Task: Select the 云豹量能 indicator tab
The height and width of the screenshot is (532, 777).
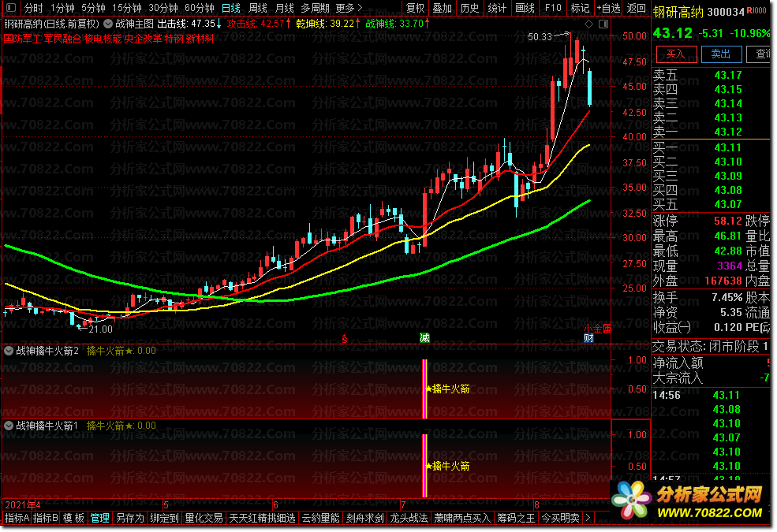Action: 320,518
